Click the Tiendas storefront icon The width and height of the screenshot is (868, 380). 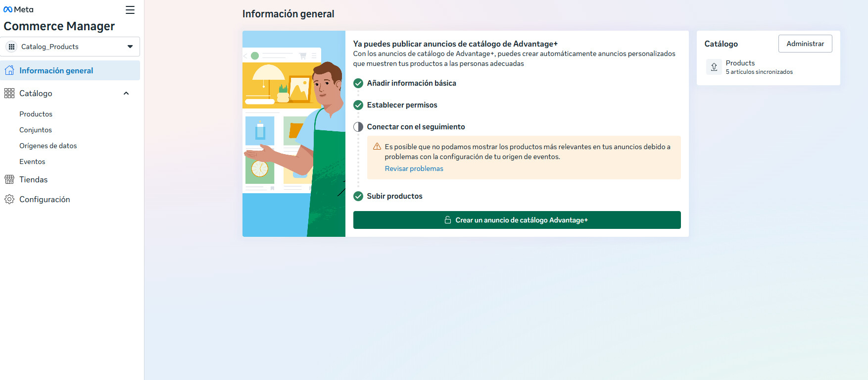point(9,179)
